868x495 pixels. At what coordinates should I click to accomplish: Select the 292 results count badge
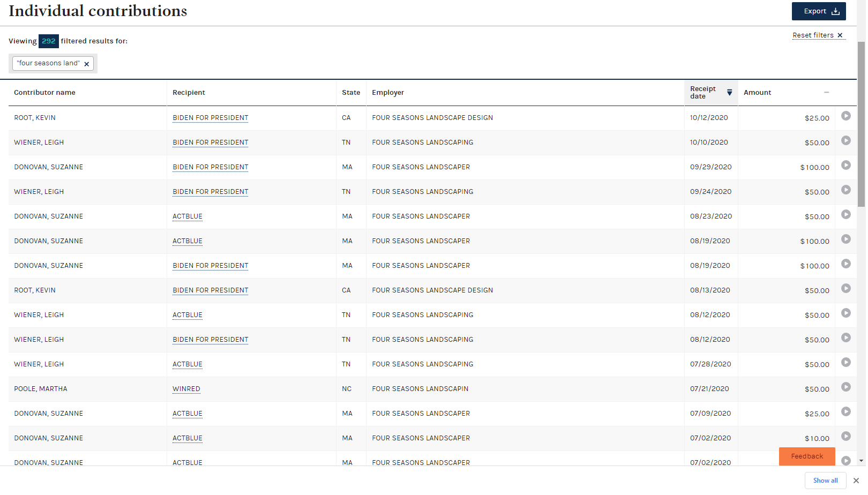pos(49,41)
